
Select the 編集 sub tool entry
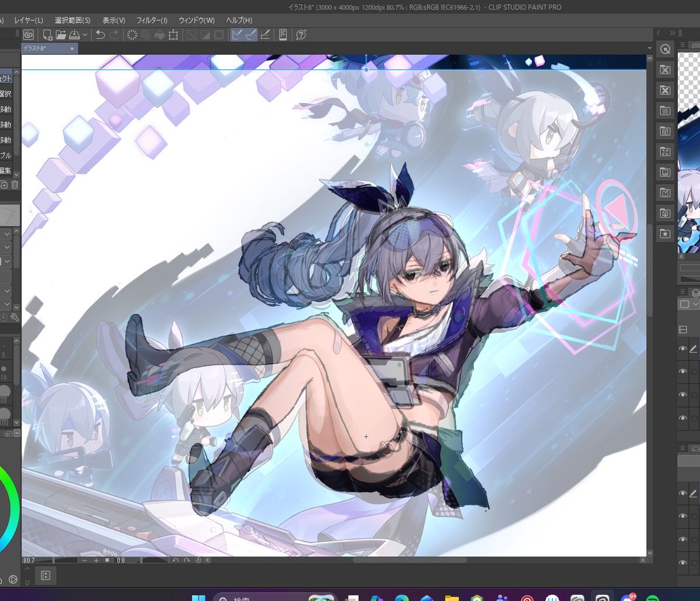5,170
